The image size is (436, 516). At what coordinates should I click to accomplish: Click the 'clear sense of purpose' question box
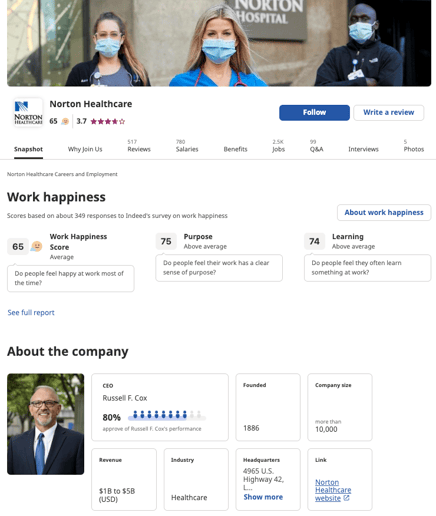click(219, 268)
